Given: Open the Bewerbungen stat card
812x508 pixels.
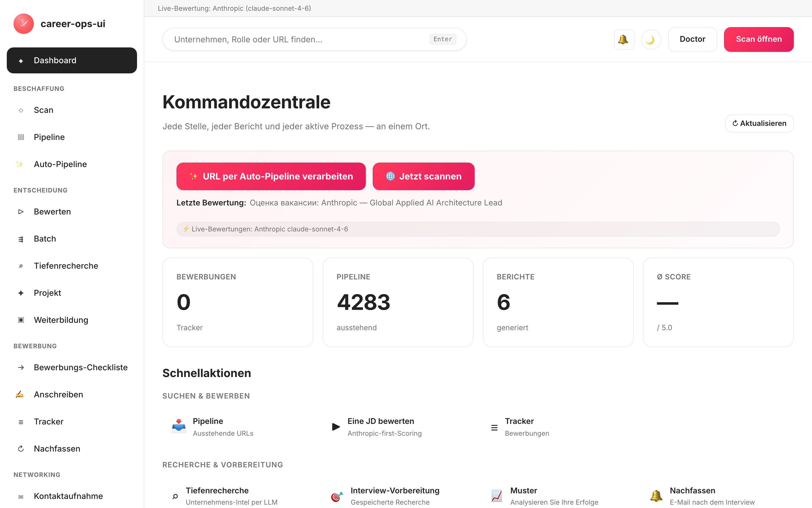Looking at the screenshot, I should (238, 302).
